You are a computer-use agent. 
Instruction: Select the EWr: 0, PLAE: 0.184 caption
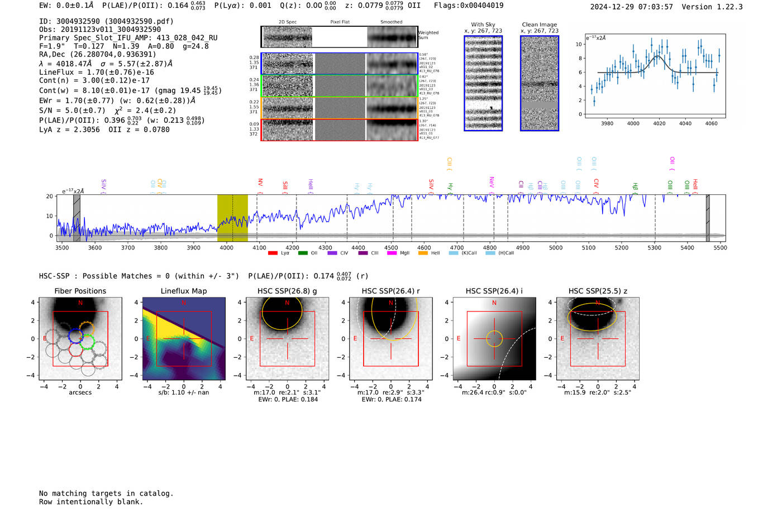pos(288,399)
